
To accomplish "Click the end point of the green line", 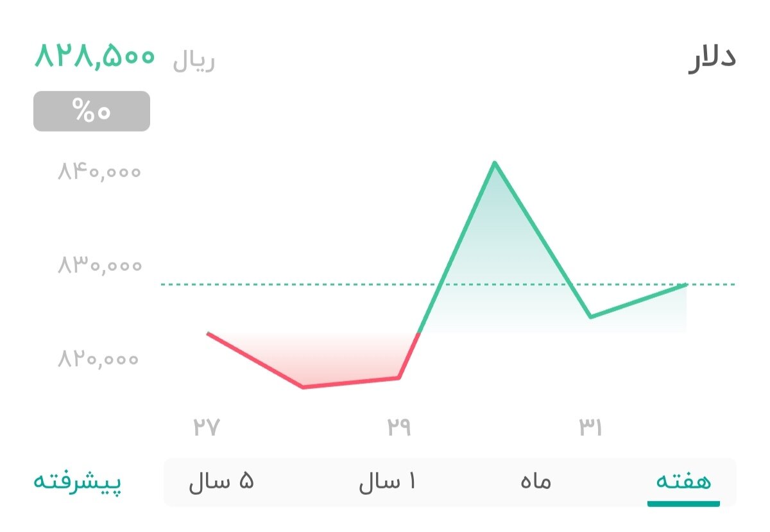I will (685, 283).
